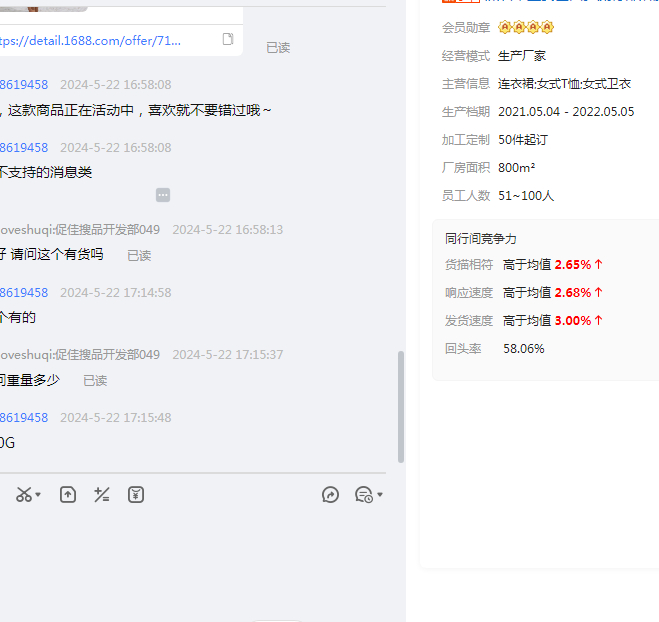Click sender name loveshuqi at 16:58:13
The width and height of the screenshot is (659, 622).
pyautogui.click(x=80, y=230)
